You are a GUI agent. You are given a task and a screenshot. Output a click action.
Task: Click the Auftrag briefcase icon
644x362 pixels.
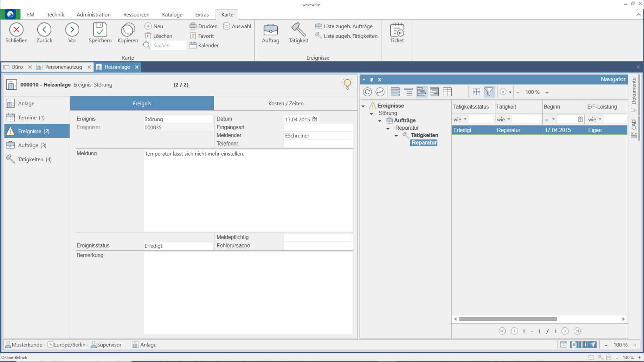[270, 30]
